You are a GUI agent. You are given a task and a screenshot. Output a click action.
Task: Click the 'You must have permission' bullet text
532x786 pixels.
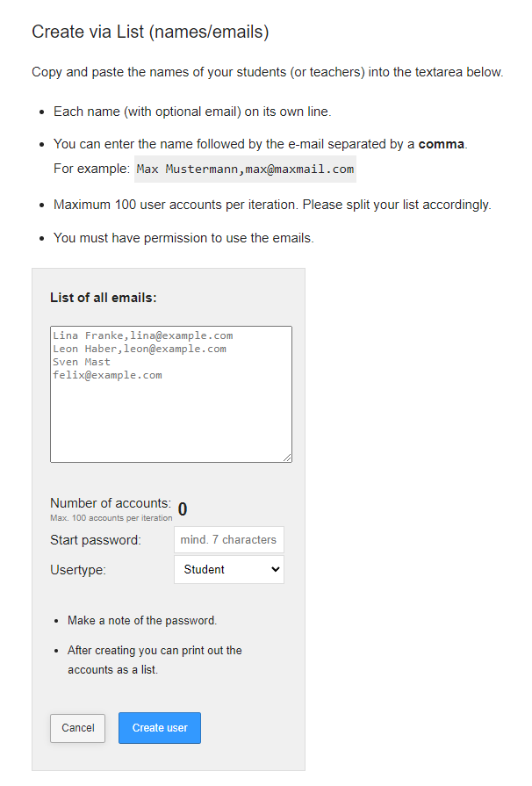click(x=183, y=238)
